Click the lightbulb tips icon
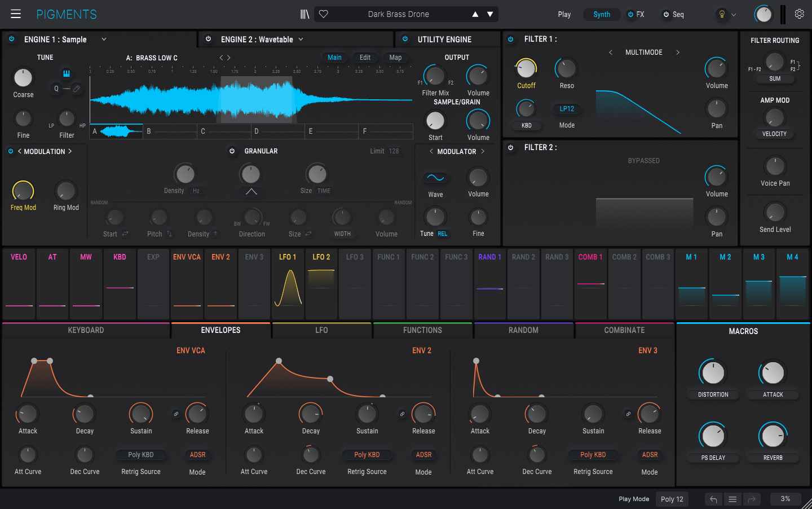 722,14
